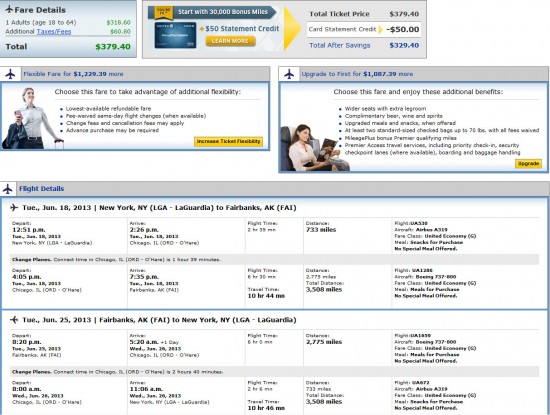Screen dimensions: 550x415
Task: Click the LEARN MORE button
Action: (230, 41)
